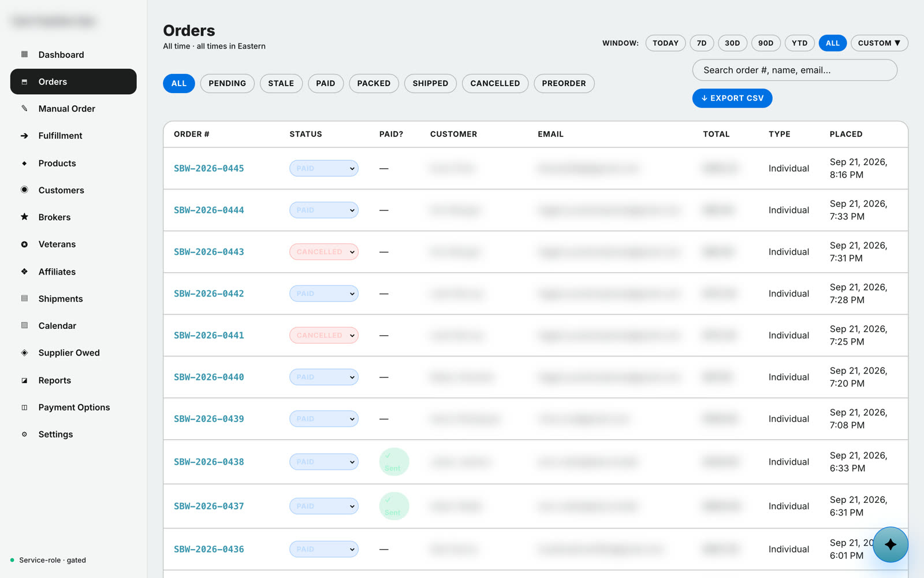
Task: Click the Dashboard sidebar icon
Action: 24,54
